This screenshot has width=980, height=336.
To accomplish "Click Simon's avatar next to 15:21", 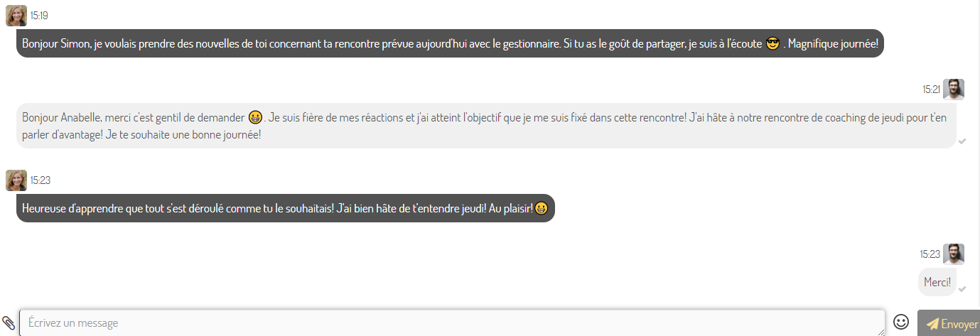I will tap(954, 90).
